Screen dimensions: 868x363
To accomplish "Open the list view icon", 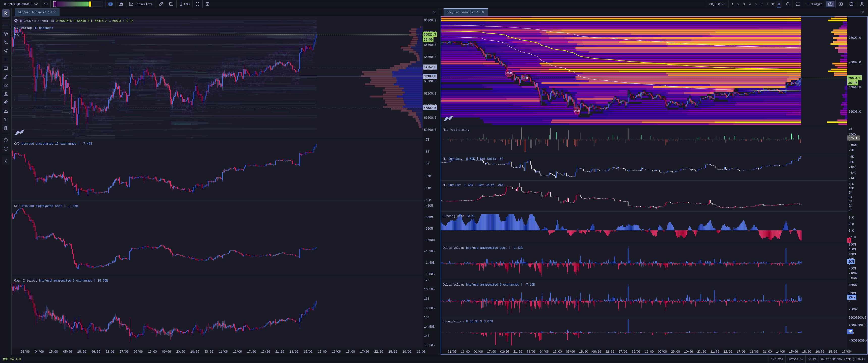I will tap(798, 4).
